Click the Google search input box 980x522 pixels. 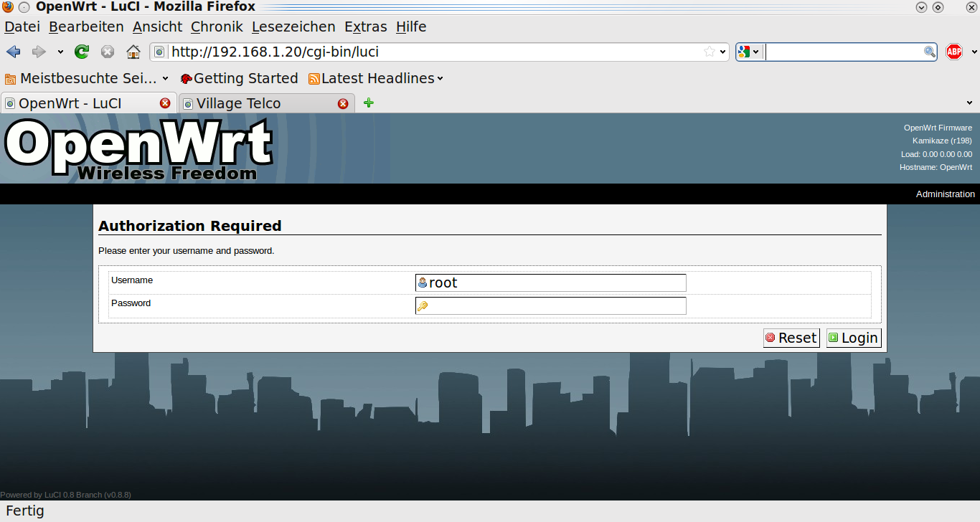coord(844,52)
